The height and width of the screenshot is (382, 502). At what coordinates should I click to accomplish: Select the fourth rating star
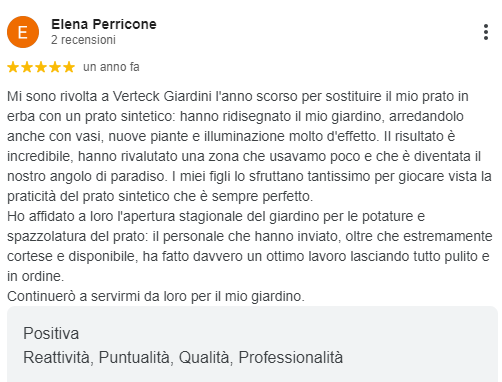point(55,67)
